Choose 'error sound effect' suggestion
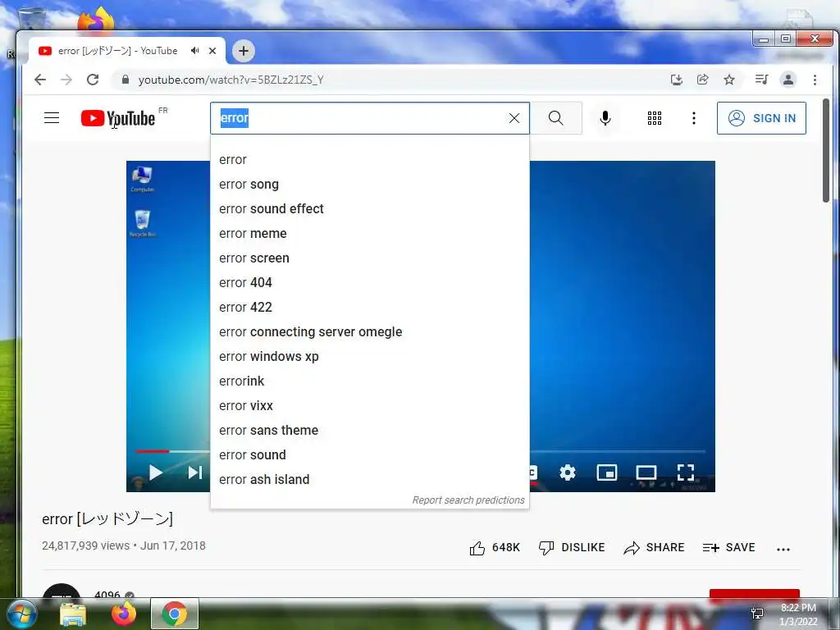This screenshot has height=630, width=840. 370,209
